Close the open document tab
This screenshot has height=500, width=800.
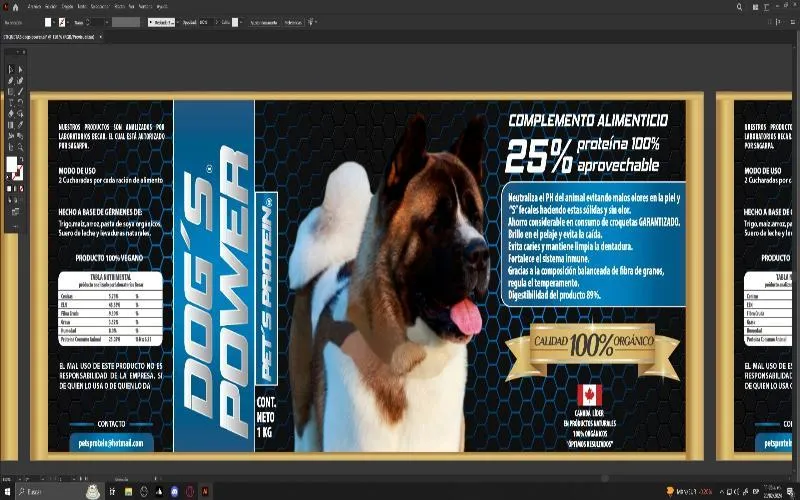101,37
